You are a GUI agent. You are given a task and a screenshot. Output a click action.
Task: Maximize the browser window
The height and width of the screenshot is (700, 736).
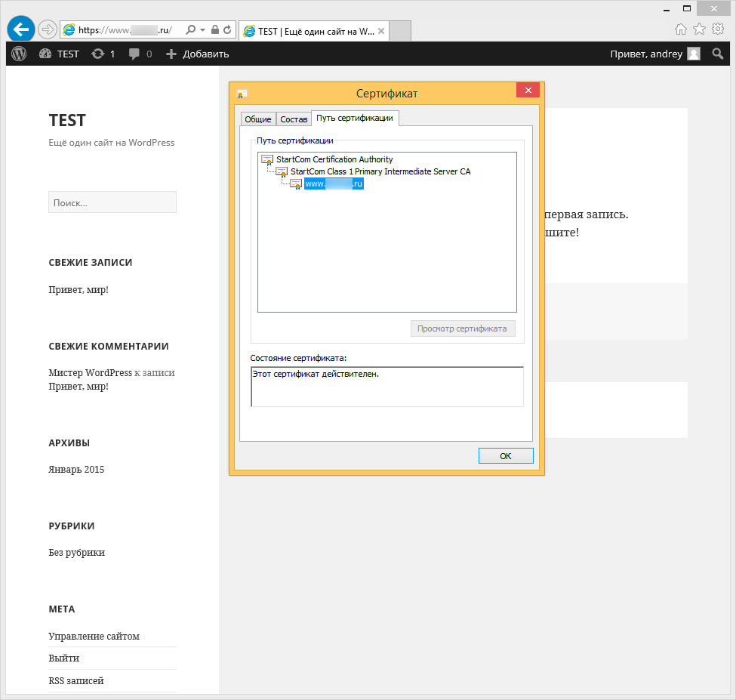click(x=687, y=8)
